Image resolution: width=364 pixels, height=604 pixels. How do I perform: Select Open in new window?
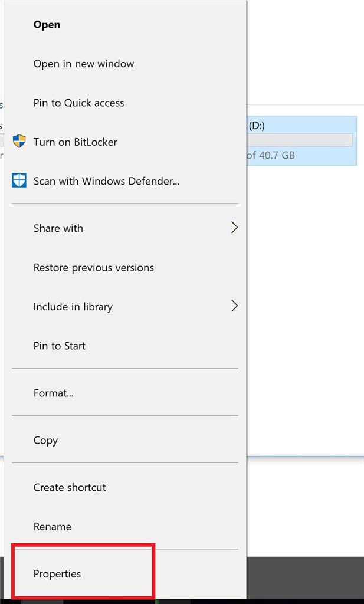click(x=84, y=64)
